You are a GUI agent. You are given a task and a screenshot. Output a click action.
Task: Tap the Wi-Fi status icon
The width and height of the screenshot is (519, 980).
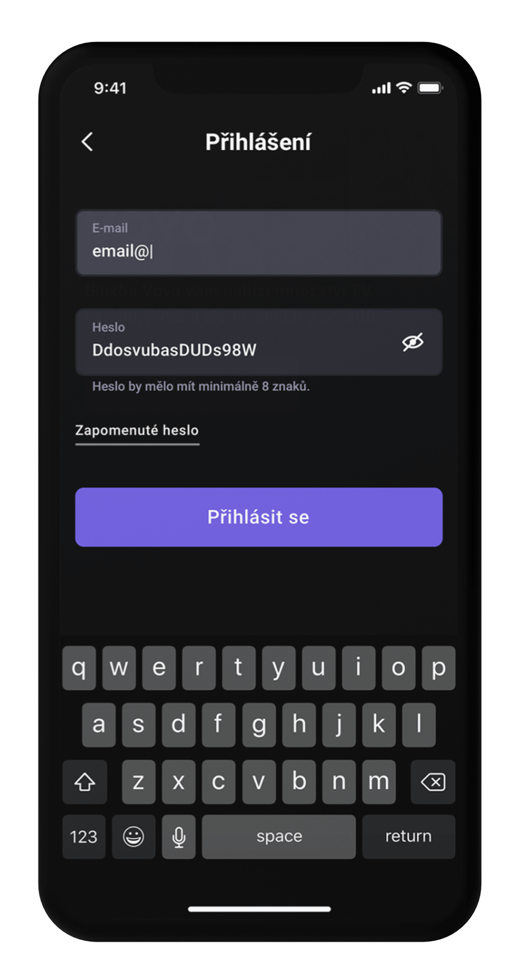404,88
